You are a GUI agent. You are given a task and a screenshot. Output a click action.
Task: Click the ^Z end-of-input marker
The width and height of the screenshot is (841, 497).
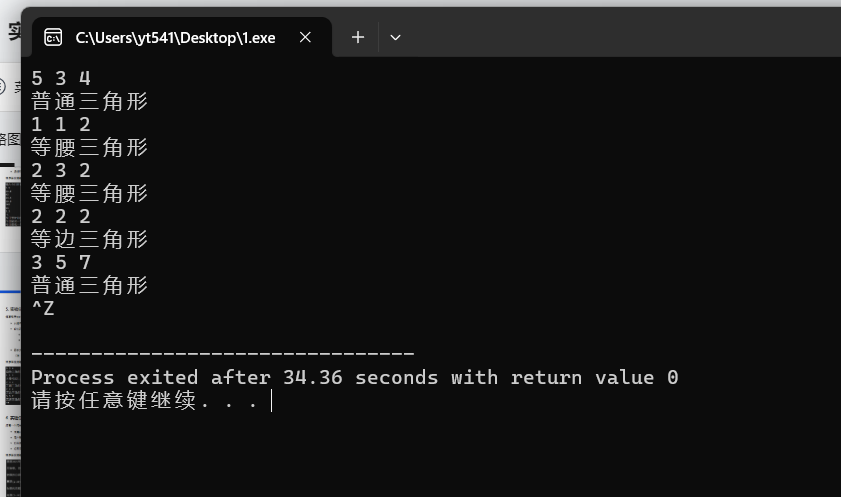point(43,308)
